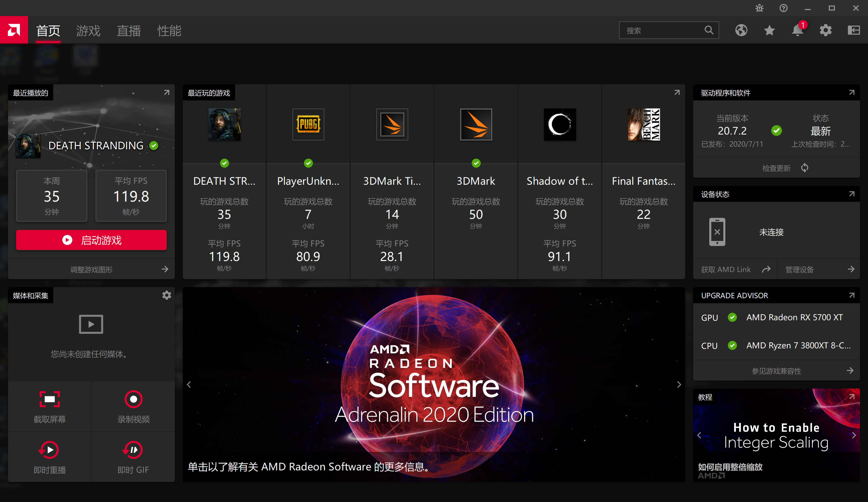868x502 pixels.
Task: Open favorites star icon
Action: pos(770,30)
